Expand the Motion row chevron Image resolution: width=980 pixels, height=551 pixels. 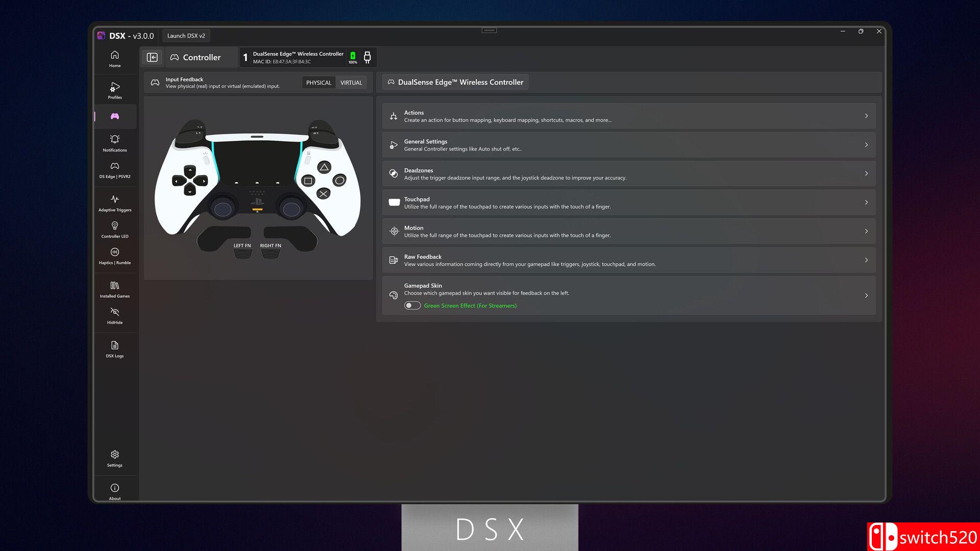pos(866,231)
